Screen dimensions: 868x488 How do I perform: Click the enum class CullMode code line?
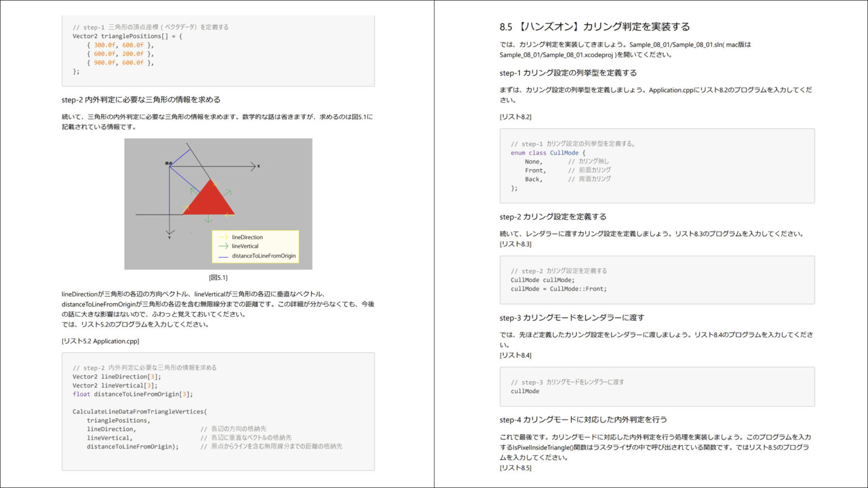click(548, 152)
